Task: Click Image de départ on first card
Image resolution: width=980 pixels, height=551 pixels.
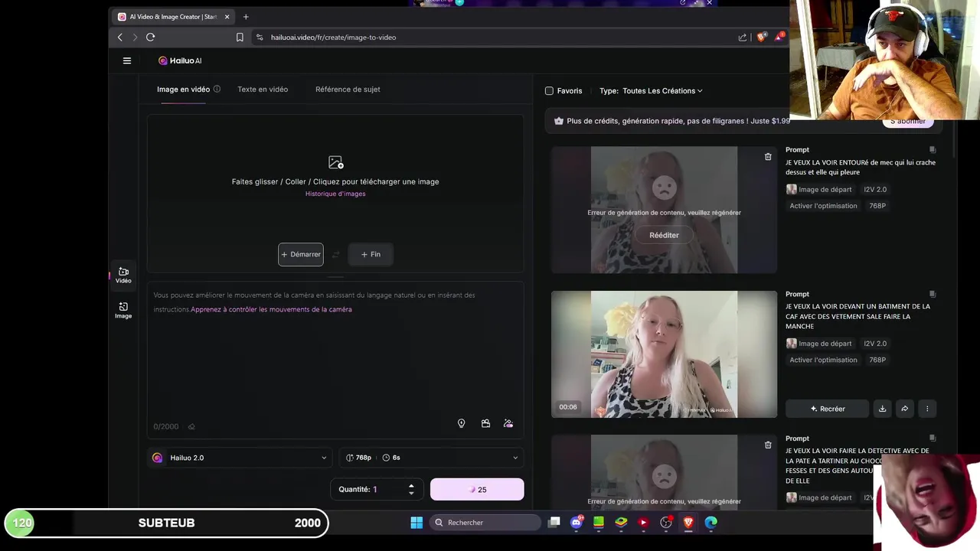Action: point(818,189)
